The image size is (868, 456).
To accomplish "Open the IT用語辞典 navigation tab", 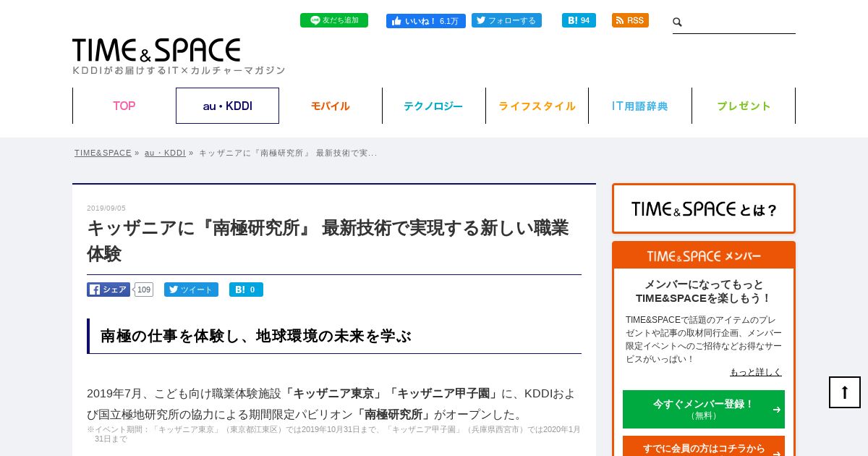I will point(640,106).
